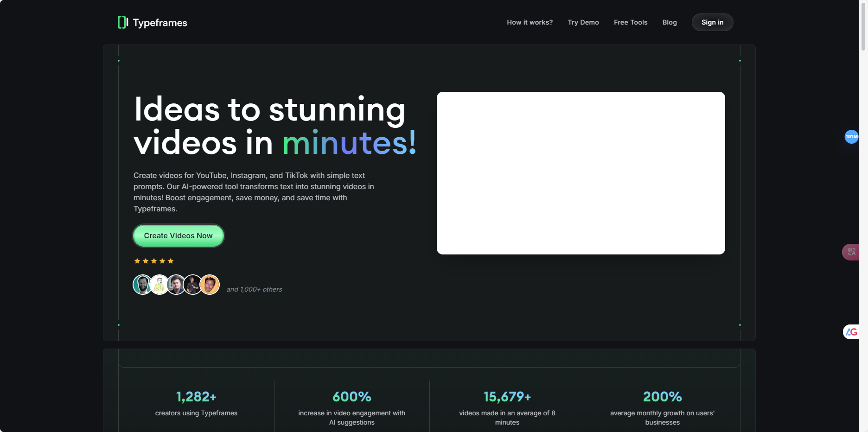The image size is (868, 432).
Task: Click the fifth gold rating star
Action: click(x=171, y=261)
